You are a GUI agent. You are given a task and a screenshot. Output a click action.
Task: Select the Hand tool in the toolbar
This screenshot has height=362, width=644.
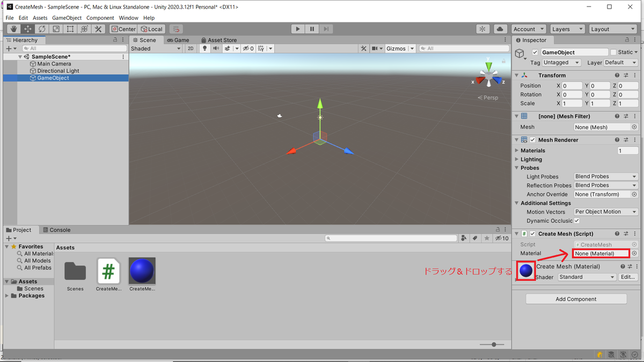click(x=14, y=29)
